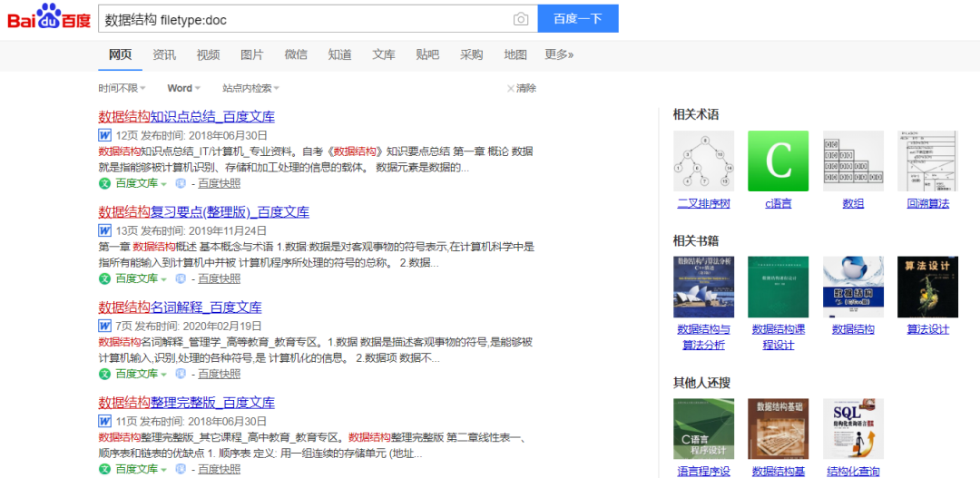
Task: Click Word icon under 复习要点 result
Action: (x=104, y=230)
